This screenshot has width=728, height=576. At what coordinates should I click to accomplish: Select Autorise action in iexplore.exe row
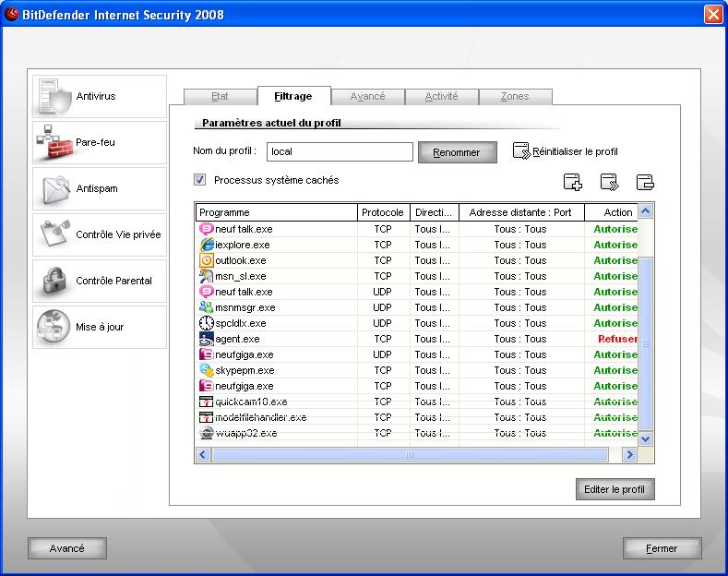[615, 245]
